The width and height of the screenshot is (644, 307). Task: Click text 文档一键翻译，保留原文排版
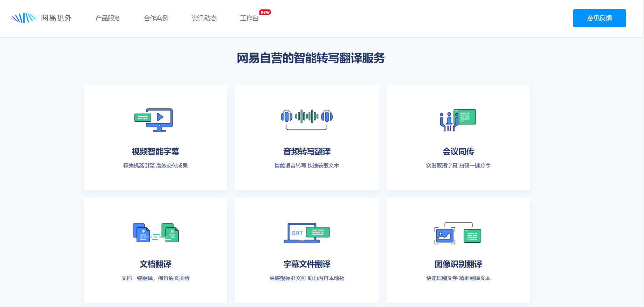(x=155, y=278)
